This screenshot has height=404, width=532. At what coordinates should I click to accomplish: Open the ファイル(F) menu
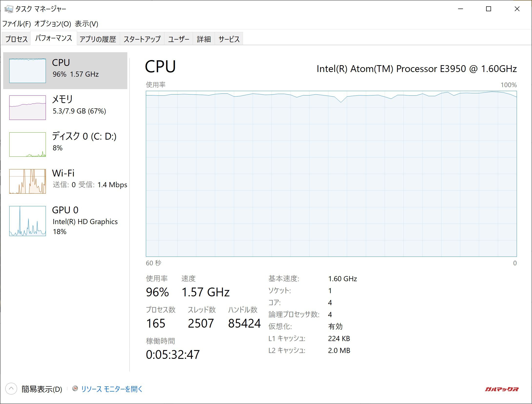pos(17,24)
